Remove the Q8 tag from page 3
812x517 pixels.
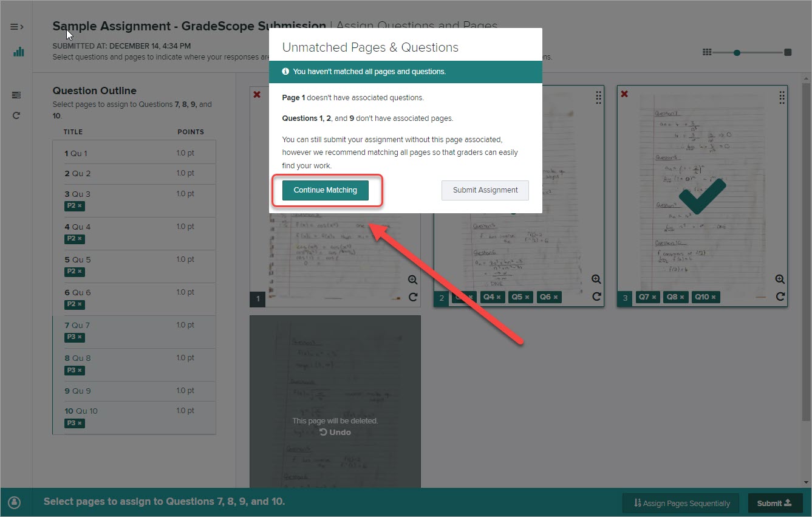pos(682,298)
